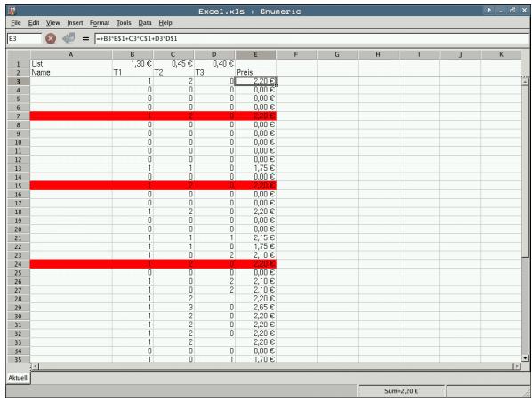Click the Gnumeric app icon in title bar
This screenshot has height=401, width=532.
coord(12,11)
